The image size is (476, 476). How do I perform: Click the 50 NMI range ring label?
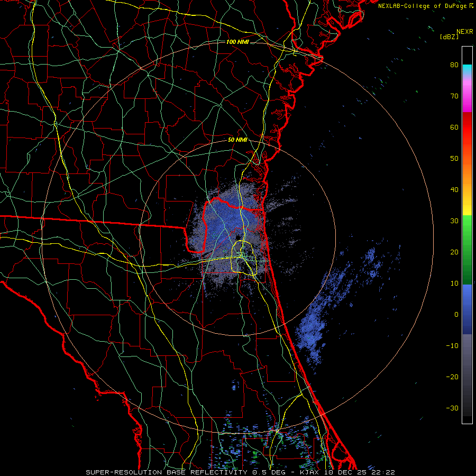click(x=237, y=140)
